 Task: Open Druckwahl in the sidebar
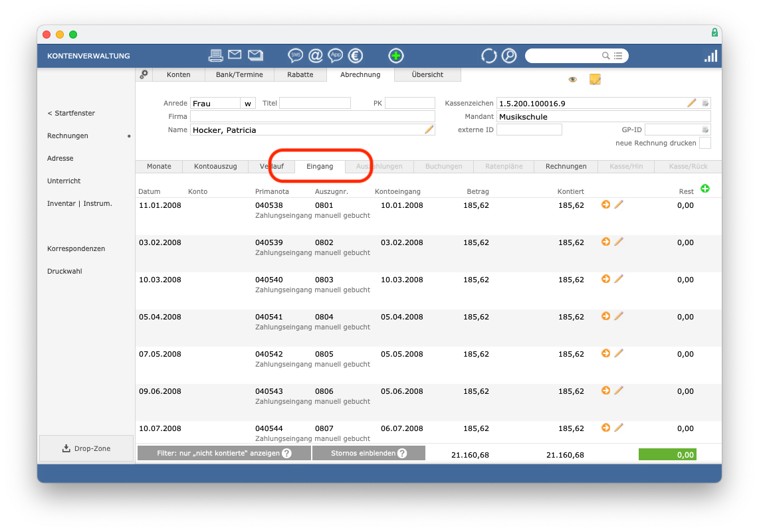click(64, 272)
